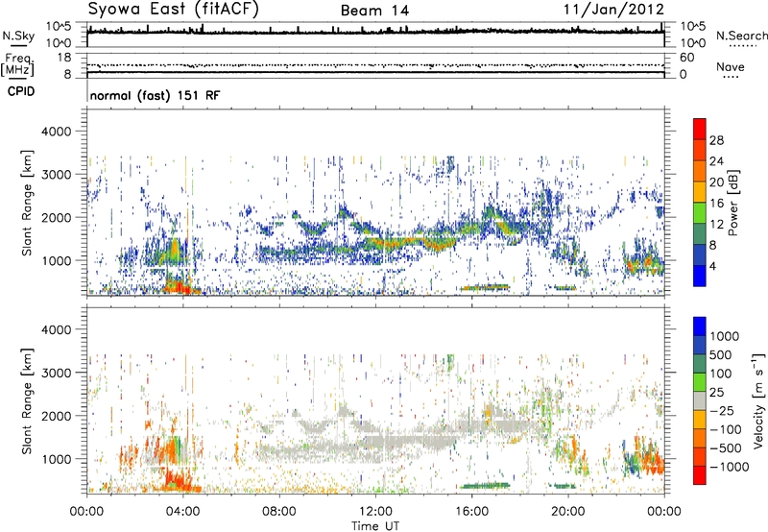This screenshot has height=532, width=768.
Task: Click the "28" label on power color bar
Action: click(716, 140)
